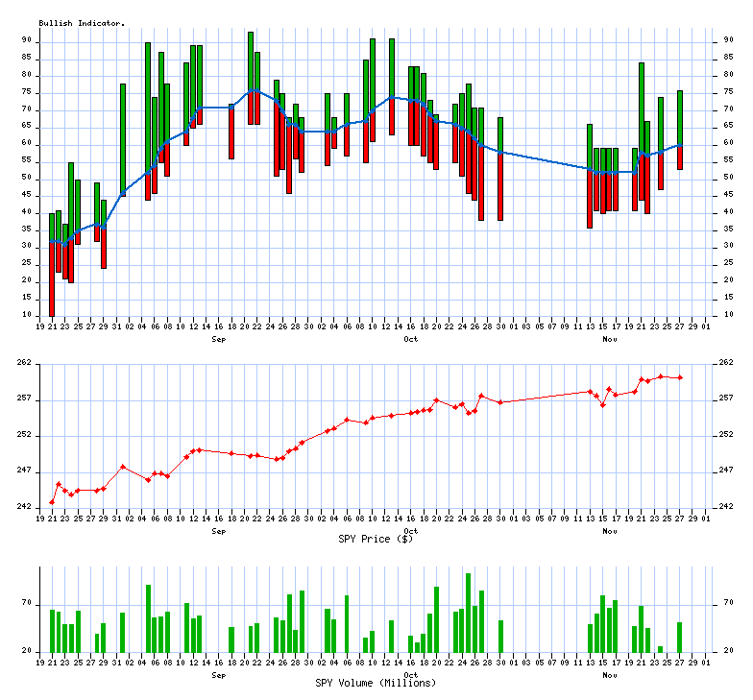Click the 'Oct' month label under SPY price chart
This screenshot has width=753, height=700.
coord(410,530)
